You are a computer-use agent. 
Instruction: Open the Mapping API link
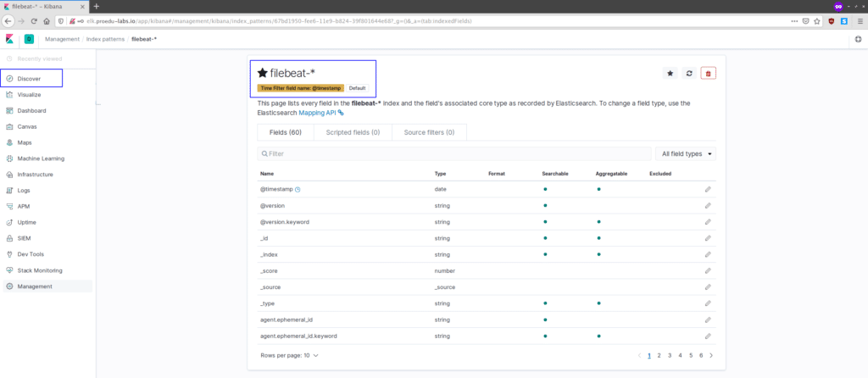coord(320,113)
